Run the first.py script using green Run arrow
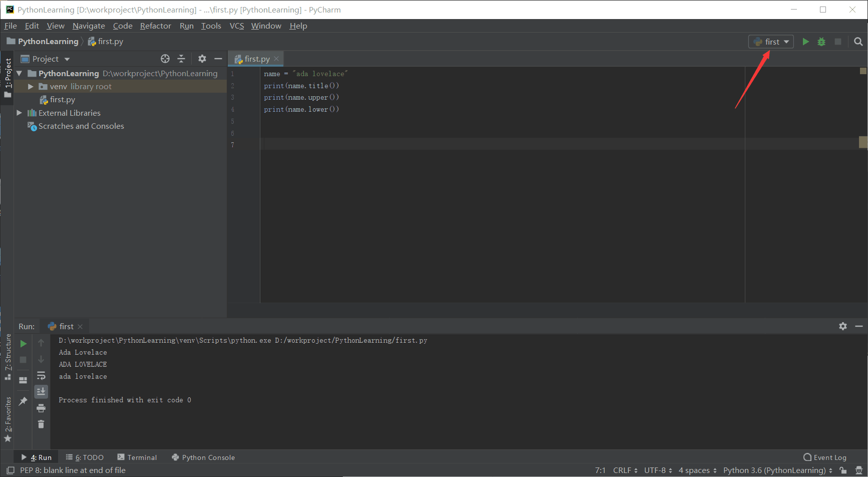The height and width of the screenshot is (477, 868). coord(805,42)
